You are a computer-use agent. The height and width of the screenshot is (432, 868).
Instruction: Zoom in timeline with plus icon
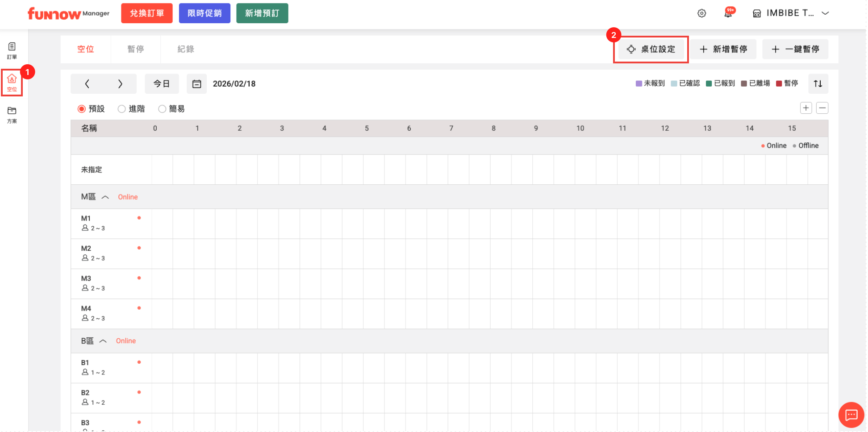pyautogui.click(x=806, y=108)
